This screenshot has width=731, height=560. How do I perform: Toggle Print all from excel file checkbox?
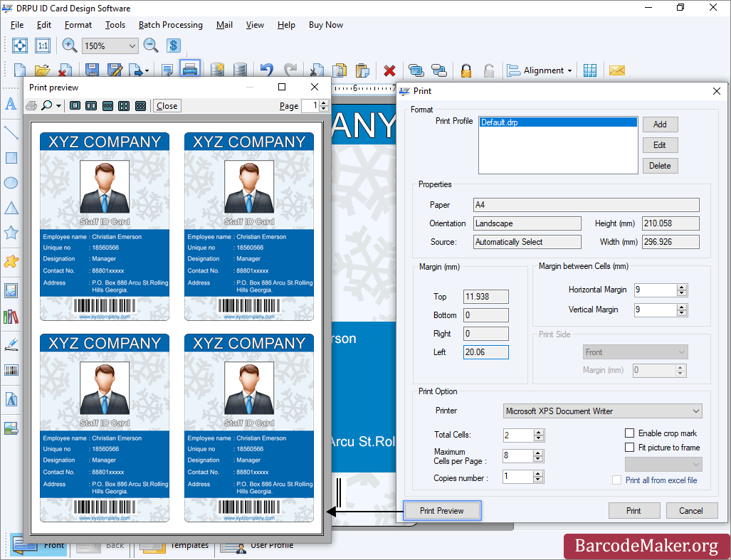click(x=617, y=480)
